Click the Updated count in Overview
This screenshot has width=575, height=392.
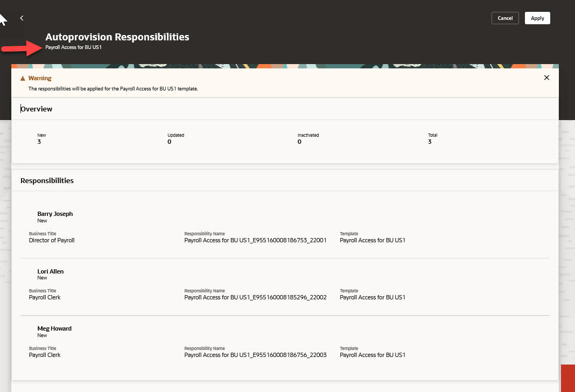pyautogui.click(x=170, y=142)
